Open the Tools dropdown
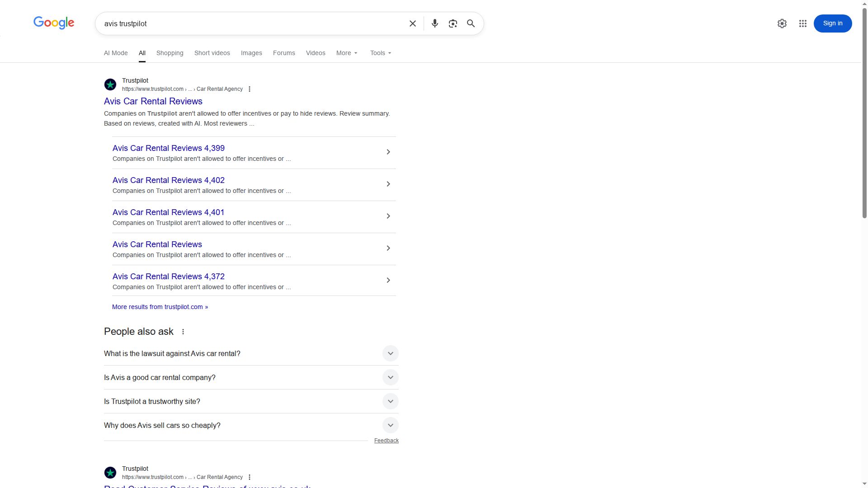 [380, 53]
